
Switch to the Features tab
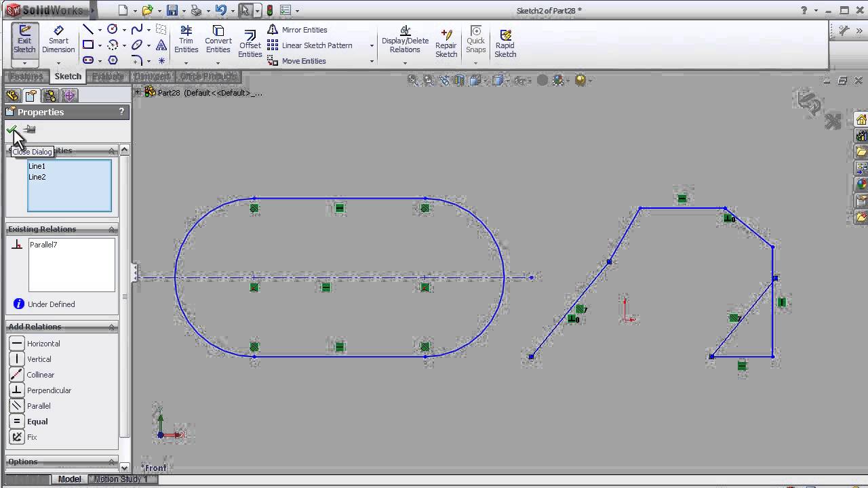(x=26, y=77)
